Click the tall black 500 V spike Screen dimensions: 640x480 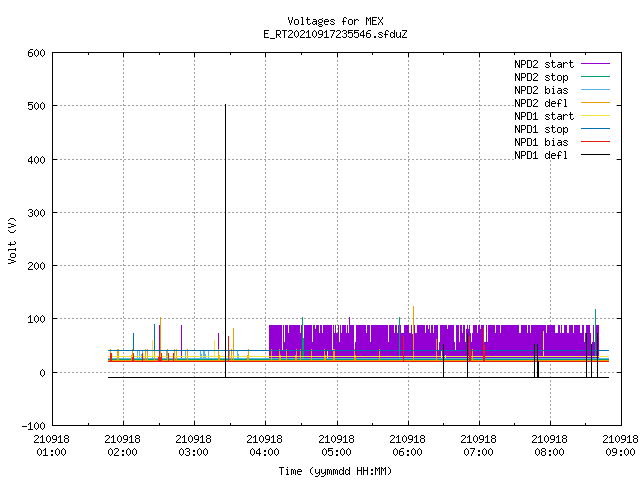225,241
